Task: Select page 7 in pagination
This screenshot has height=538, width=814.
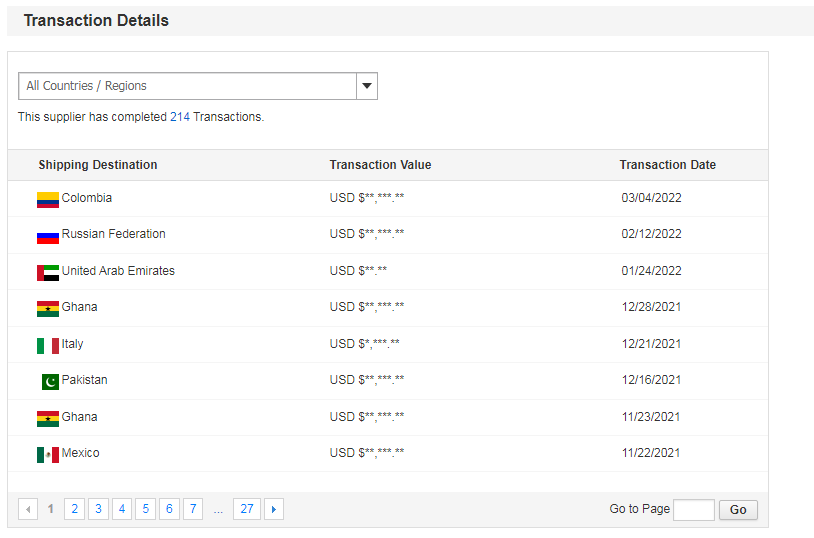Action: [193, 510]
